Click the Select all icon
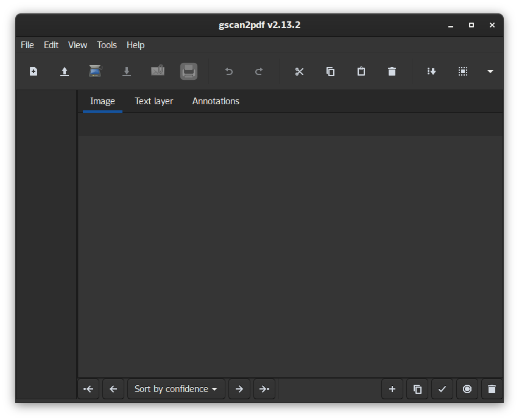The image size is (519, 420). [x=463, y=71]
